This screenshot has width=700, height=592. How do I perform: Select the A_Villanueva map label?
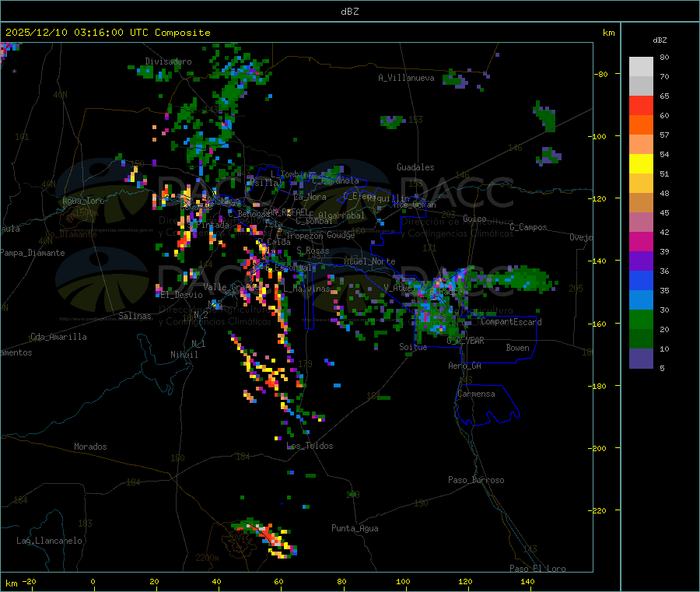click(x=406, y=78)
